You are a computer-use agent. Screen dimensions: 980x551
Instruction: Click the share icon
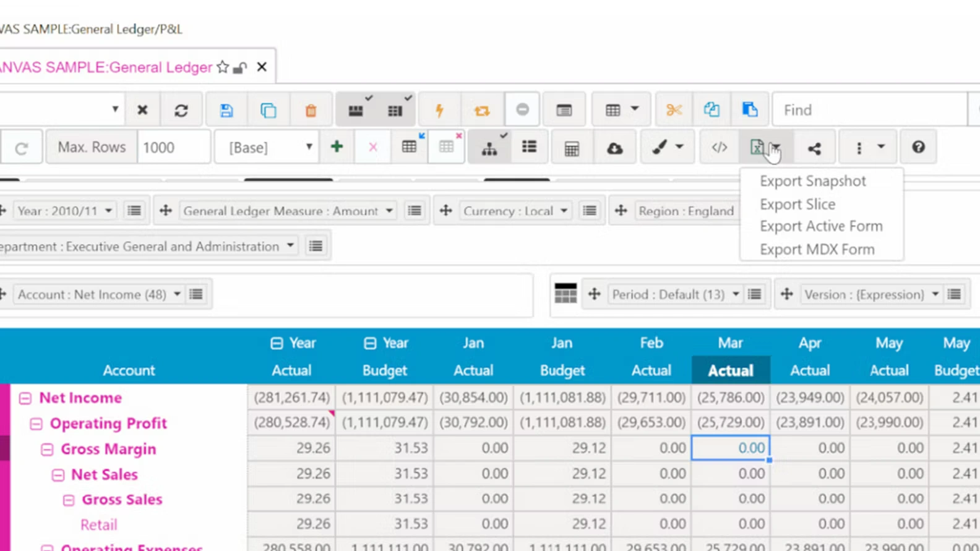point(814,148)
